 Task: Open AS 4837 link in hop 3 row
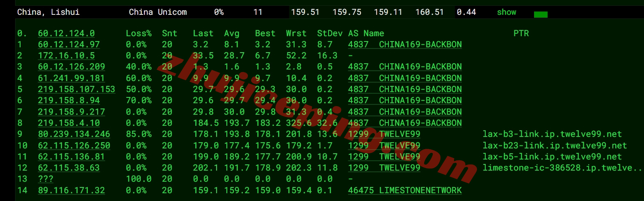pos(405,67)
